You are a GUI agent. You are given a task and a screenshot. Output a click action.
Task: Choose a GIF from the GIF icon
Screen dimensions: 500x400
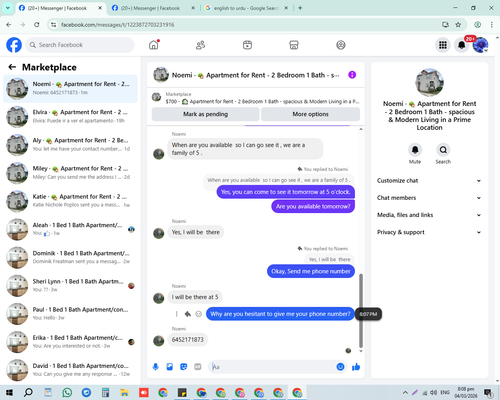[x=198, y=367]
